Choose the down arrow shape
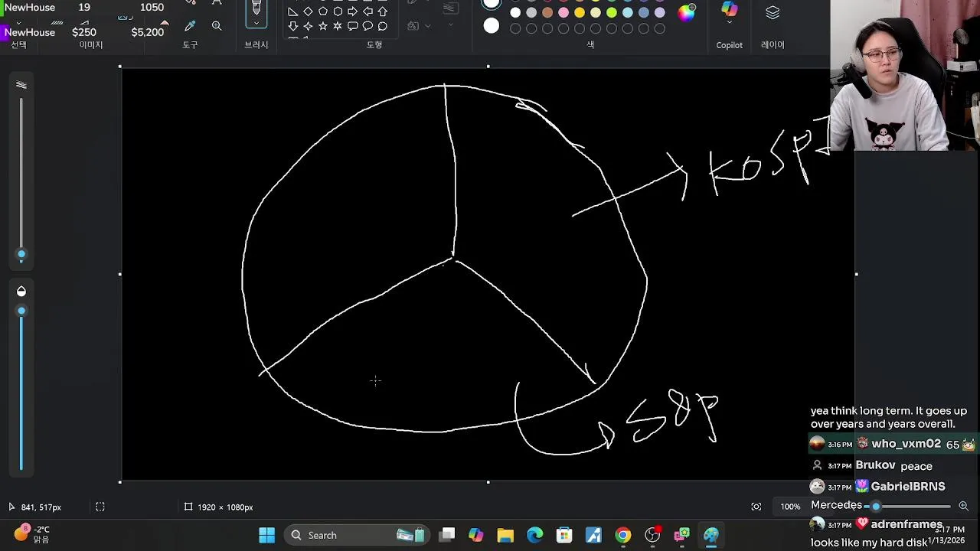The height and width of the screenshot is (551, 980). click(x=293, y=26)
